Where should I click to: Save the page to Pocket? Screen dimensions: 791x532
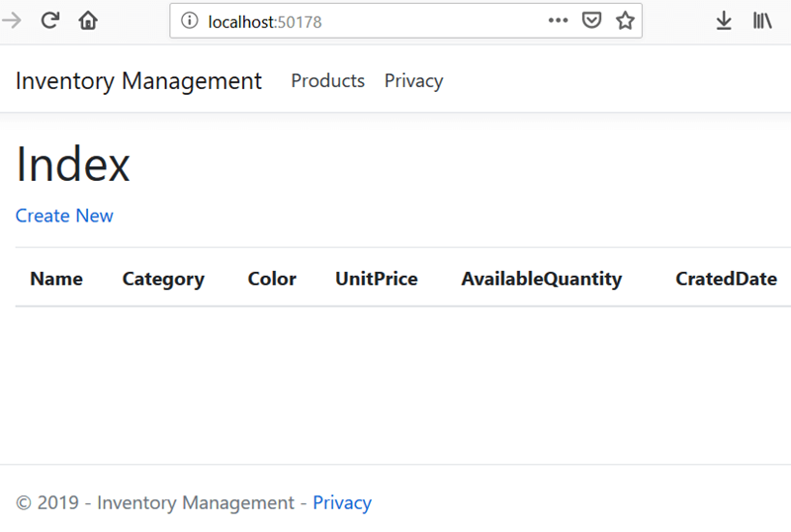pos(591,21)
